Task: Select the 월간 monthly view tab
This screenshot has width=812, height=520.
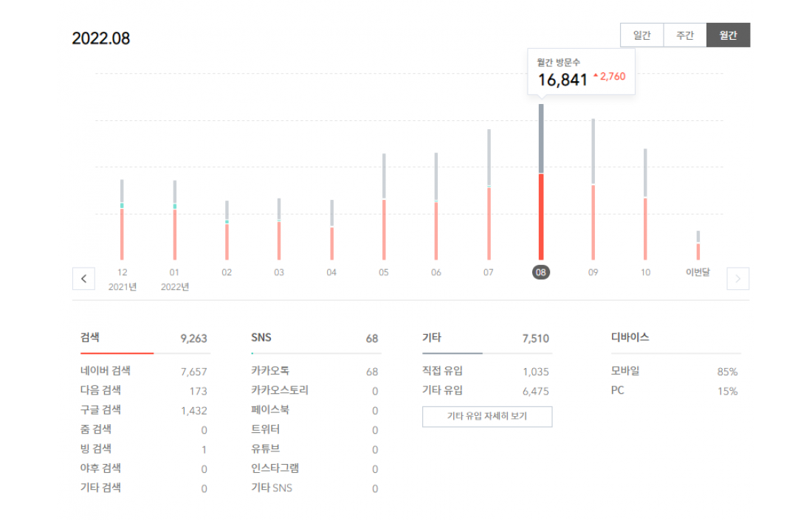Action: 729,35
